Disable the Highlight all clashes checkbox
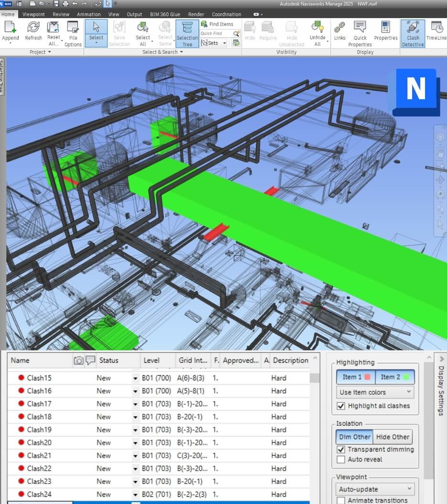 tap(342, 406)
